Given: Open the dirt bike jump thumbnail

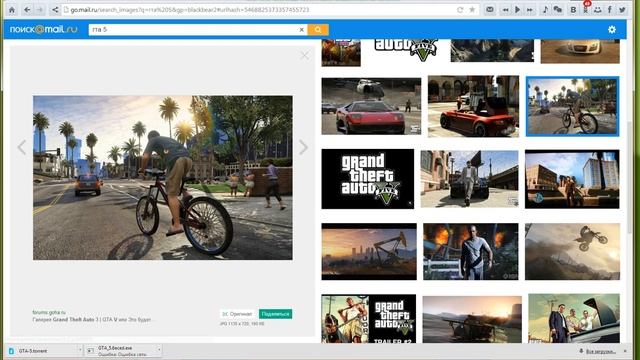Looking at the screenshot, I should pos(573,251).
